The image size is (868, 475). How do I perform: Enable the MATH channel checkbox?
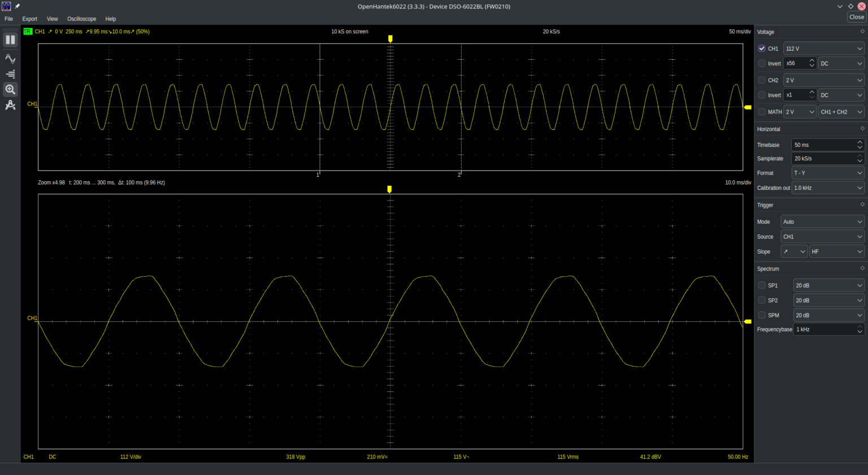pos(762,112)
